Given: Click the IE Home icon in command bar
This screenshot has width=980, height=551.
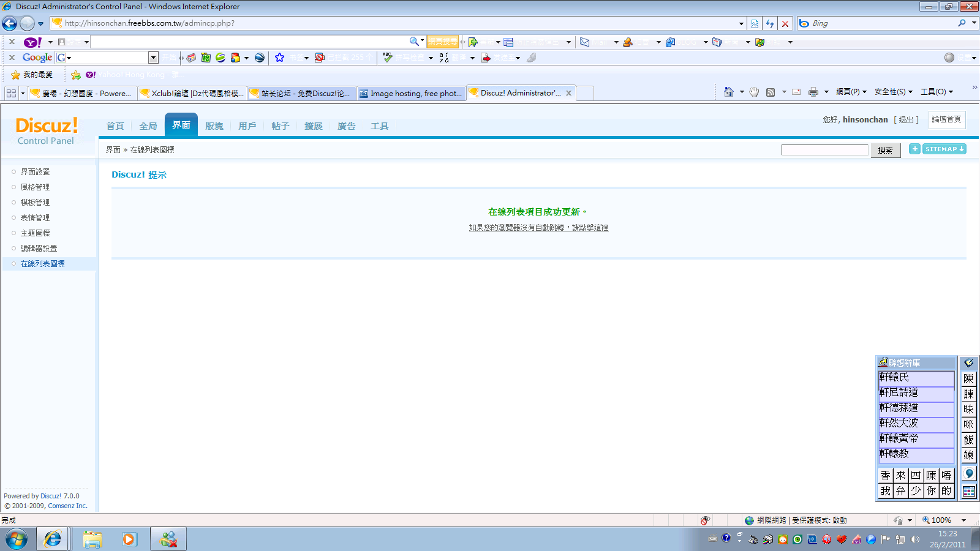Looking at the screenshot, I should (x=728, y=92).
